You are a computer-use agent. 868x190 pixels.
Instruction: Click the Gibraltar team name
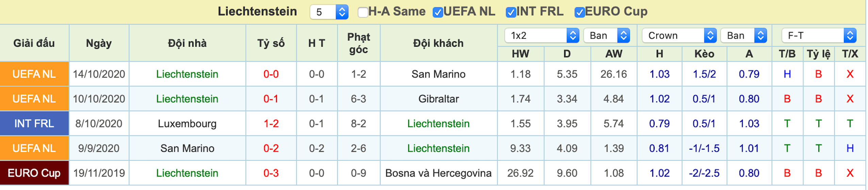(x=439, y=99)
